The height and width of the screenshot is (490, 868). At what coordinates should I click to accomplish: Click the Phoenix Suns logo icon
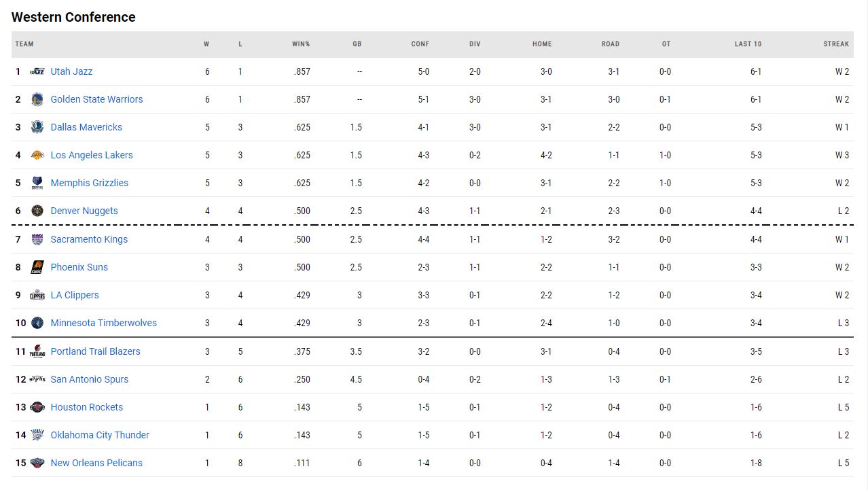37,267
